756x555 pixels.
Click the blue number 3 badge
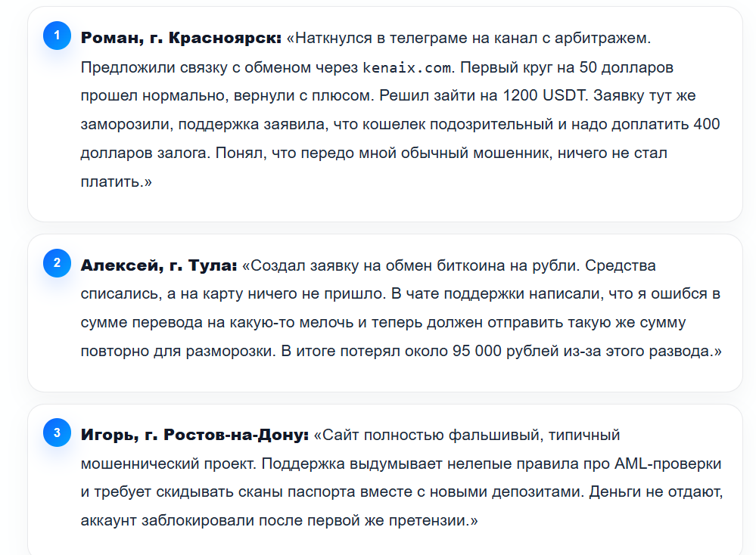tap(57, 433)
